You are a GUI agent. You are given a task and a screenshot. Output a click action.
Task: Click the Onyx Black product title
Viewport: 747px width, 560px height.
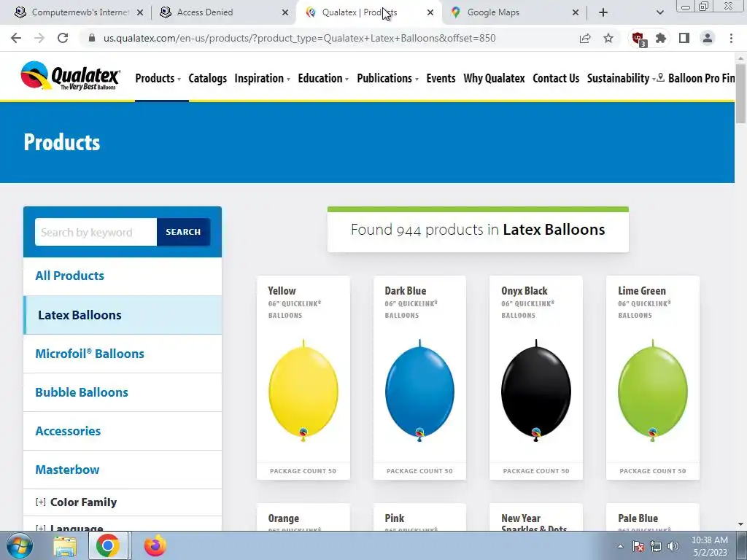[524, 290]
